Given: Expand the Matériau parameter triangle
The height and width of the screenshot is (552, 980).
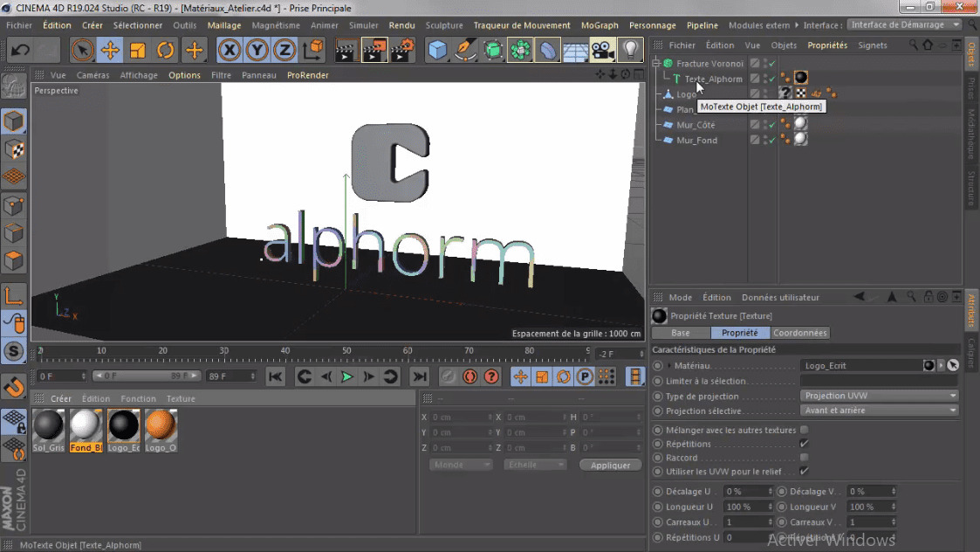Looking at the screenshot, I should click(668, 365).
